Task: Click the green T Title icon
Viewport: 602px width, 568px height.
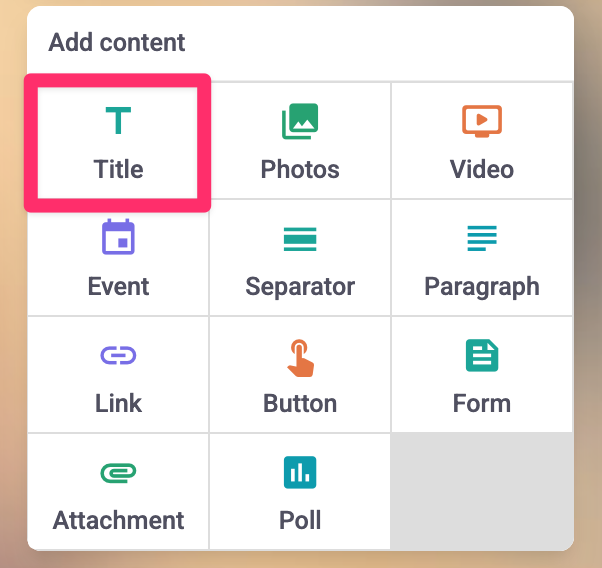Action: pyautogui.click(x=118, y=121)
